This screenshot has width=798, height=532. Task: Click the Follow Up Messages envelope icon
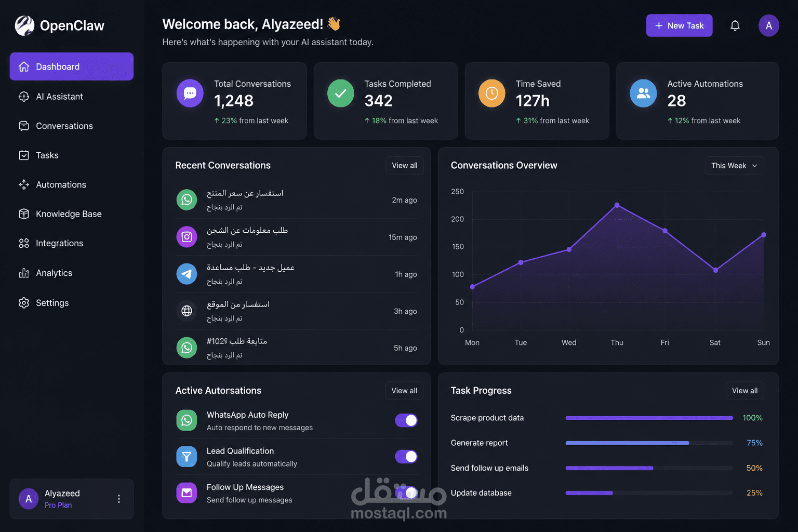click(187, 493)
